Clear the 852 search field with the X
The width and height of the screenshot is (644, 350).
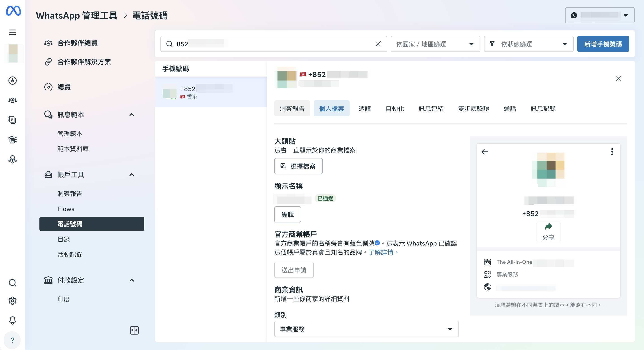point(378,44)
